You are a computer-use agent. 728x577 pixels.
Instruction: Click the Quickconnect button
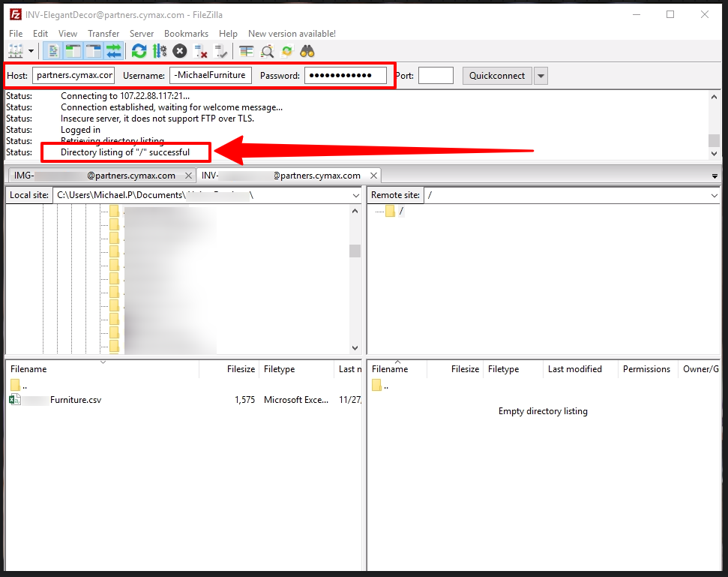point(497,76)
